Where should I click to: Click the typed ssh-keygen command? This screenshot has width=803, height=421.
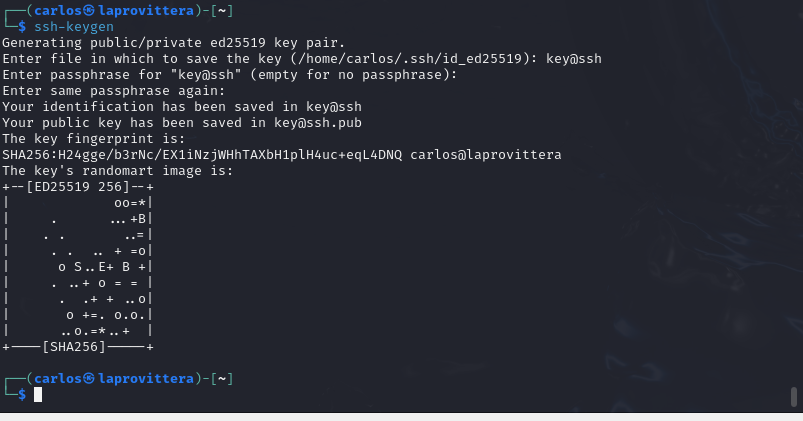click(74, 27)
